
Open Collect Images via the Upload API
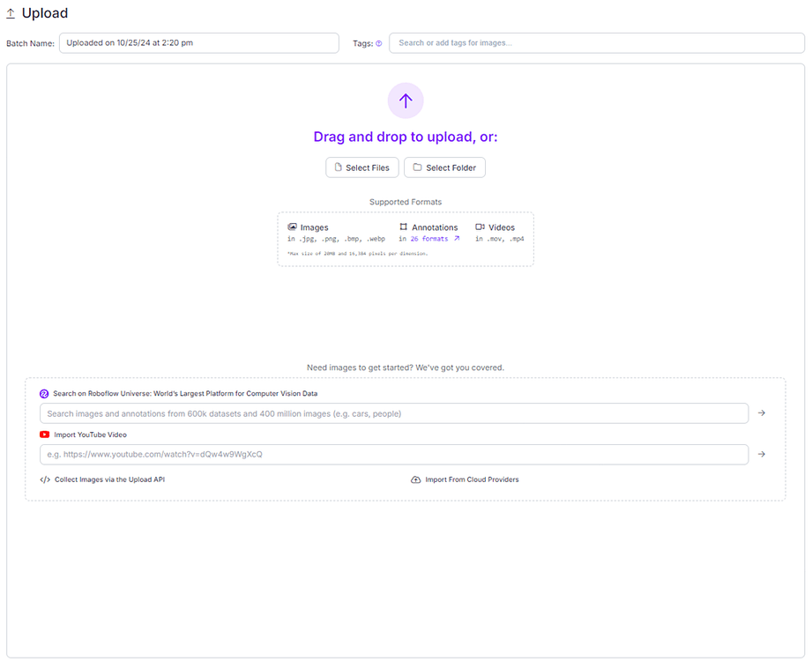click(109, 480)
